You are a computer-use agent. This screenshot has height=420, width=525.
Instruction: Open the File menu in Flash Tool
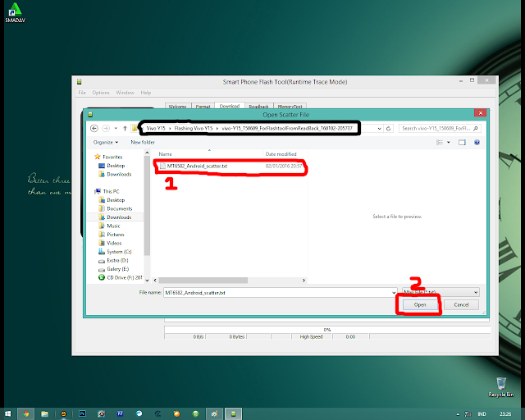[82, 93]
